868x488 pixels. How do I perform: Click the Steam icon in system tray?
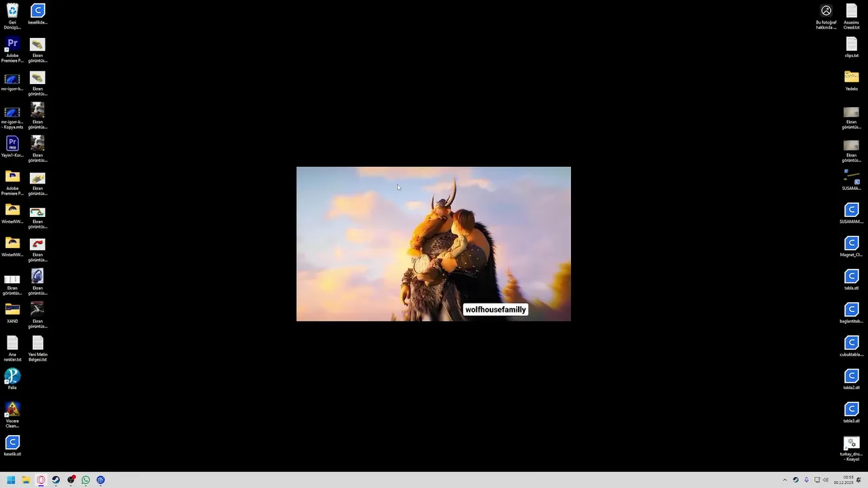(795, 480)
